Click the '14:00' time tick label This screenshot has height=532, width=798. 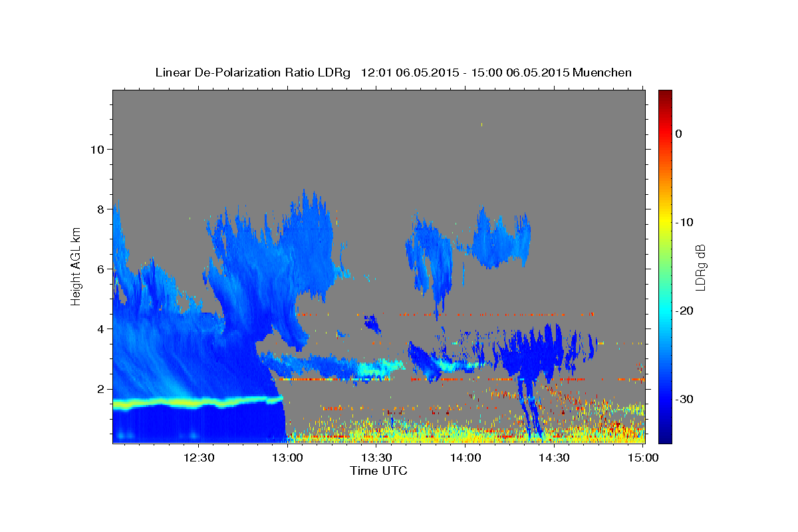tap(465, 458)
